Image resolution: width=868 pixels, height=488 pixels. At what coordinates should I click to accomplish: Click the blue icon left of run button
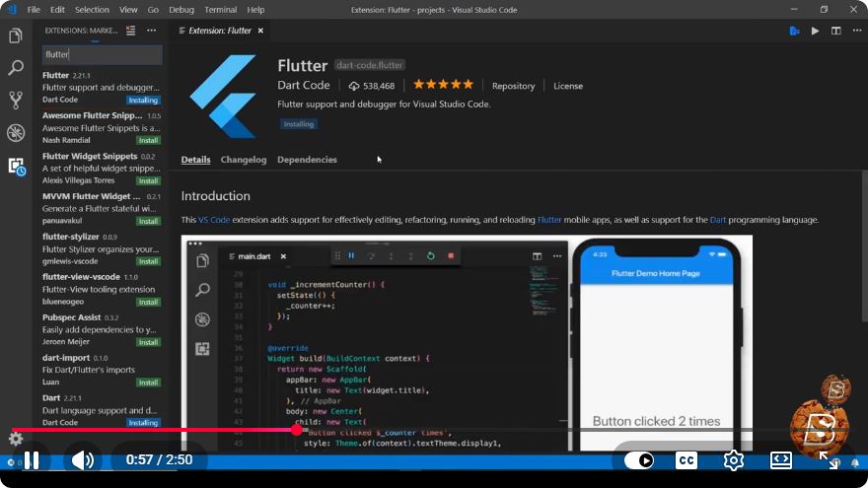[794, 31]
